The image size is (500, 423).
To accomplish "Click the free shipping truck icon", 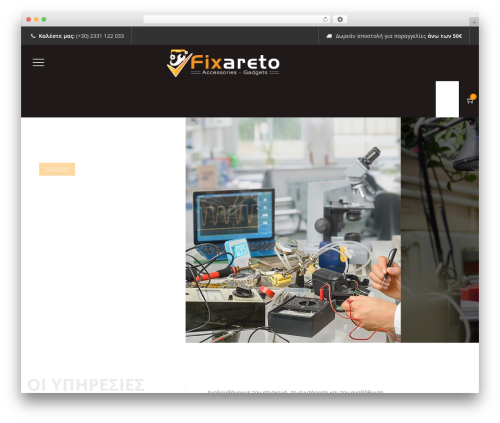I will pos(329,36).
